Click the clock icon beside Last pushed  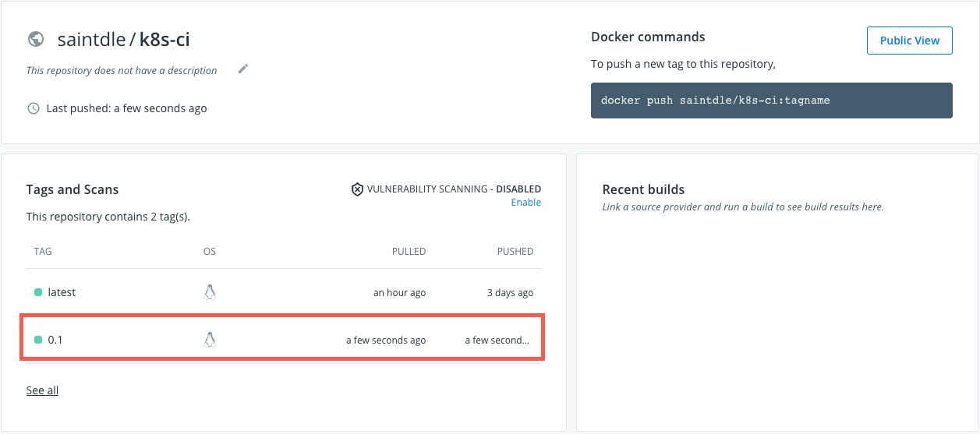(x=34, y=108)
